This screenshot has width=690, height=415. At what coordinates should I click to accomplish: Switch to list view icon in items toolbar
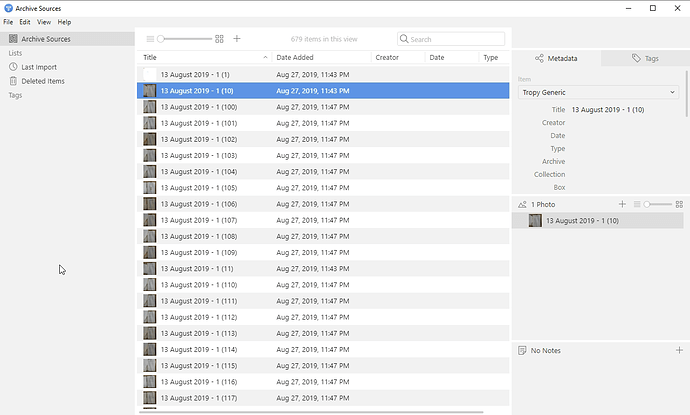(150, 39)
